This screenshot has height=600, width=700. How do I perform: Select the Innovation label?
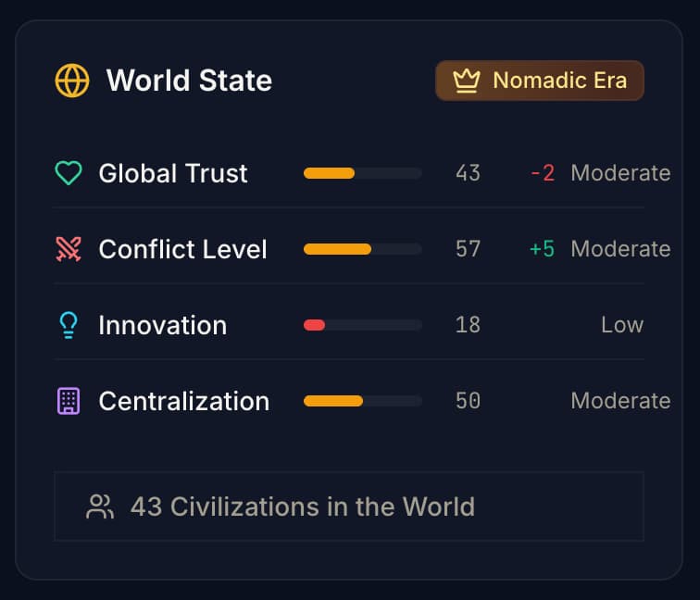point(162,325)
